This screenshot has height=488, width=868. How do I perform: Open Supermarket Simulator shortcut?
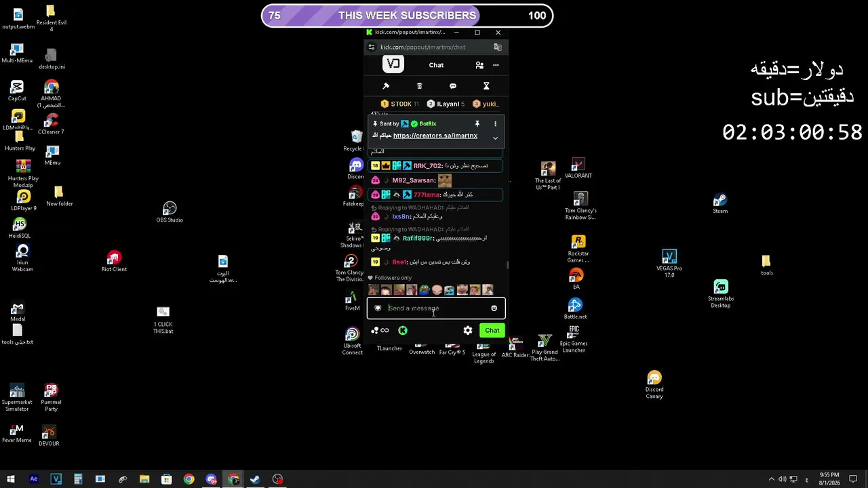tap(17, 398)
